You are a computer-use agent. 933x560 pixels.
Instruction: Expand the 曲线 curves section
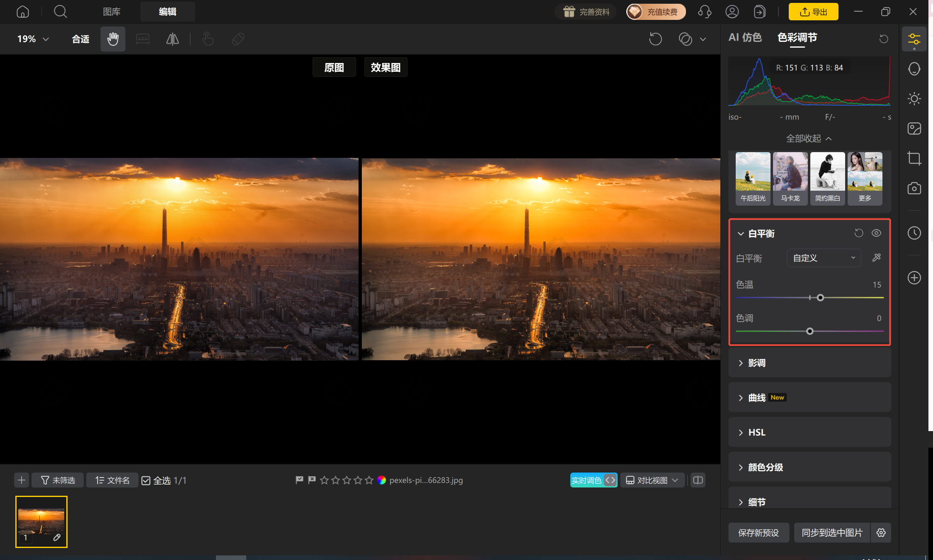[x=809, y=398]
